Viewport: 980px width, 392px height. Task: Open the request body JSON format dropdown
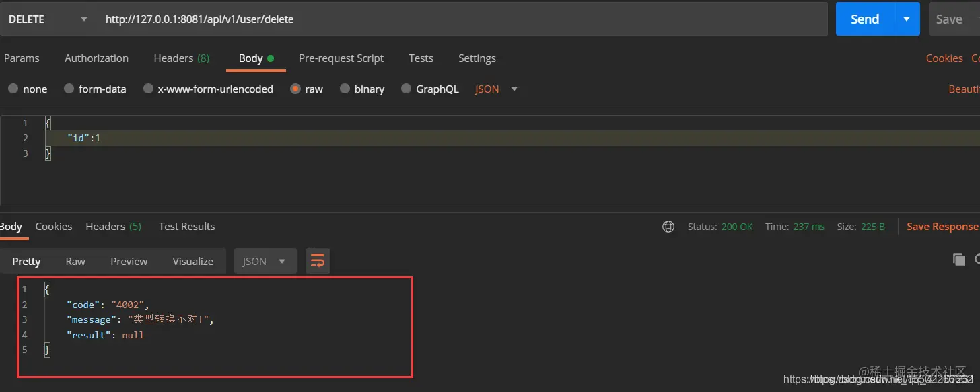click(497, 89)
